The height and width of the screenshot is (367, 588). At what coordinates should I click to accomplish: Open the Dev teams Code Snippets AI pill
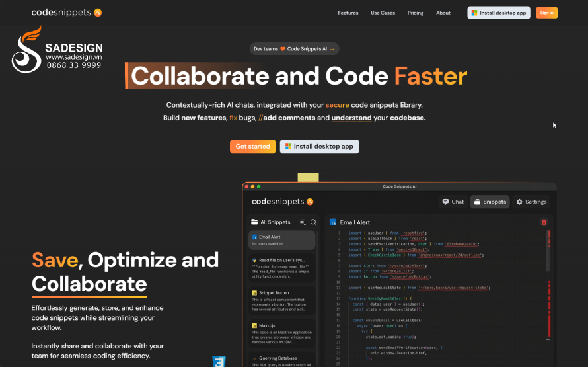(294, 49)
